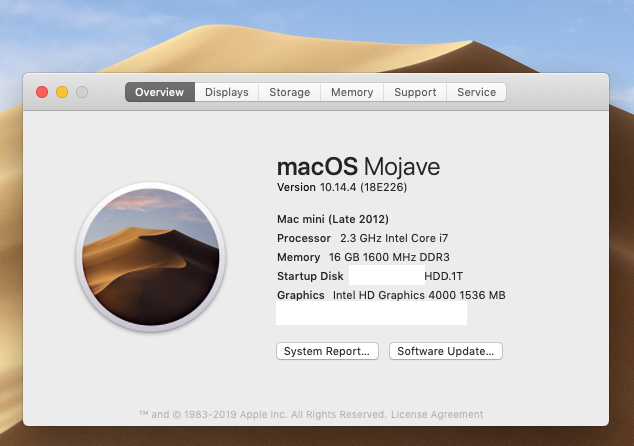The height and width of the screenshot is (446, 634).
Task: Minimize window with the yellow button
Action: click(62, 92)
